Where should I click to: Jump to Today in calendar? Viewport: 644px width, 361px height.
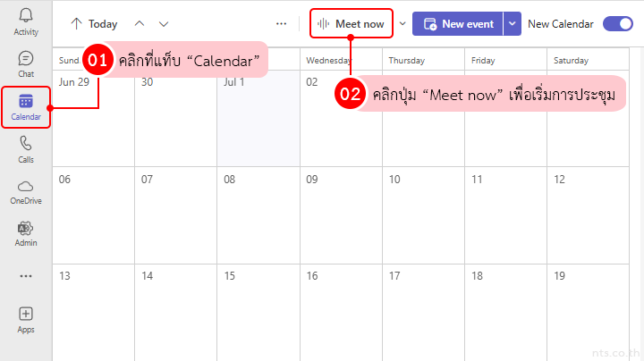tap(94, 24)
